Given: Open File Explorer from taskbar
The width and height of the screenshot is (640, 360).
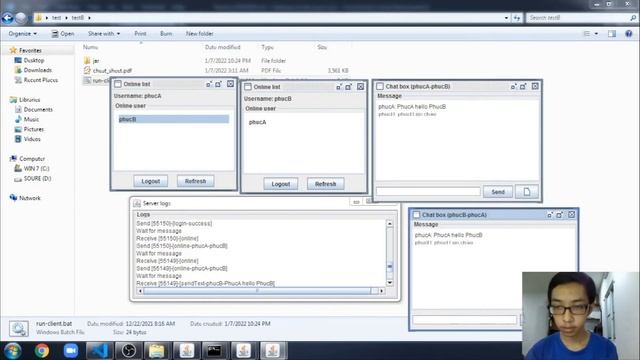Looking at the screenshot, I should tap(157, 351).
